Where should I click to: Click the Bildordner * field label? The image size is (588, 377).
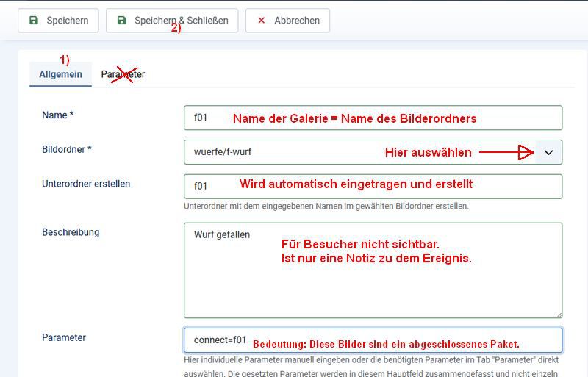pos(67,149)
